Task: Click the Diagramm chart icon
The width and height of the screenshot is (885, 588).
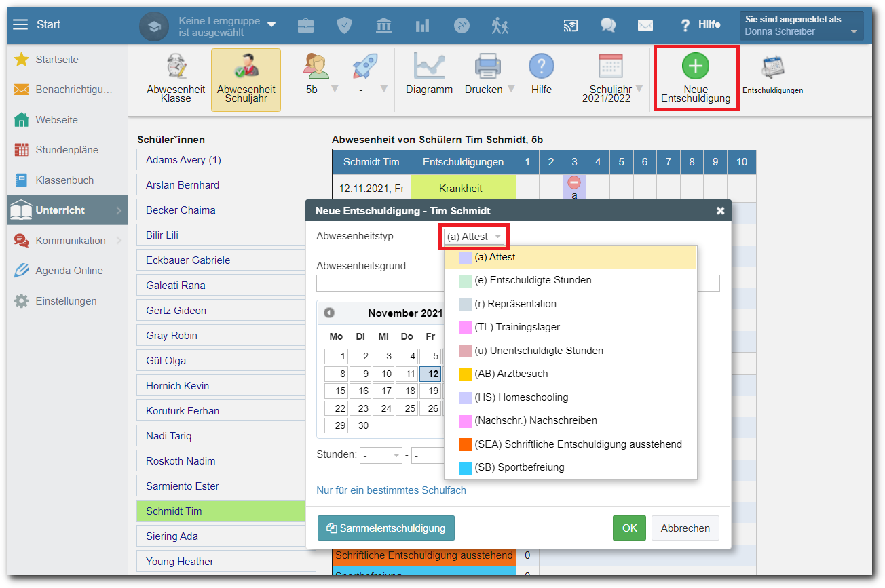Action: [x=429, y=67]
